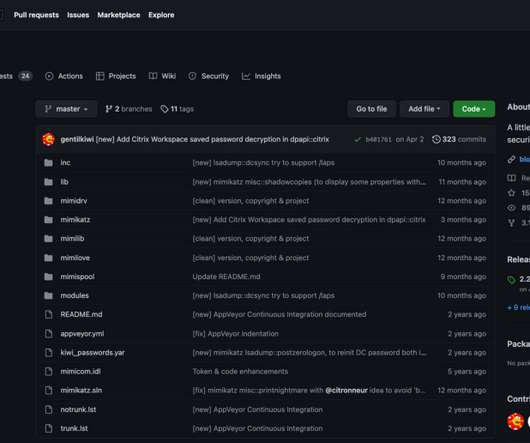Open the lib folder
530x443 pixels.
tap(64, 182)
